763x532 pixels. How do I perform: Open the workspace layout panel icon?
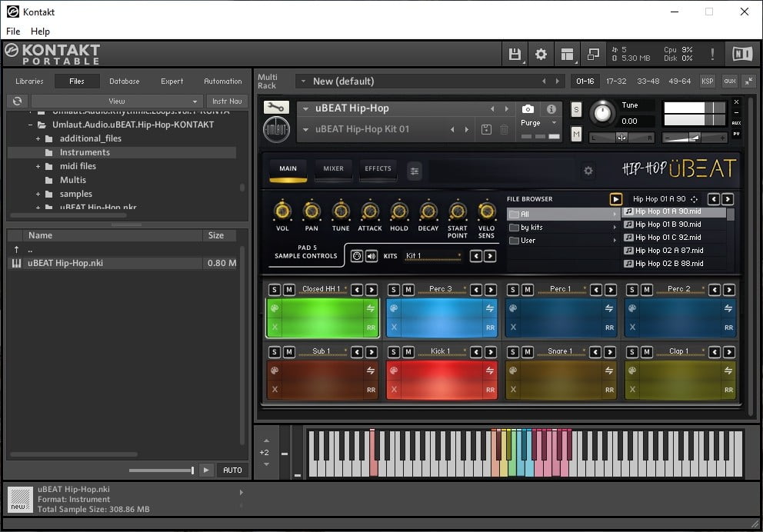(x=567, y=54)
